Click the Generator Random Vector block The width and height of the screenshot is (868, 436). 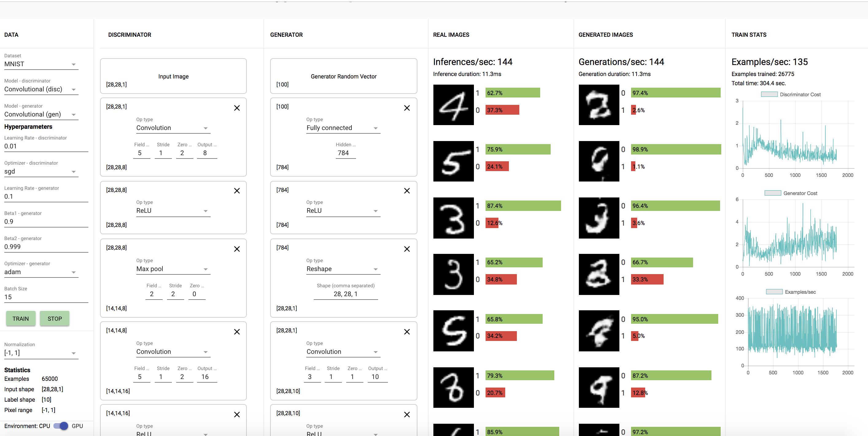pos(343,76)
